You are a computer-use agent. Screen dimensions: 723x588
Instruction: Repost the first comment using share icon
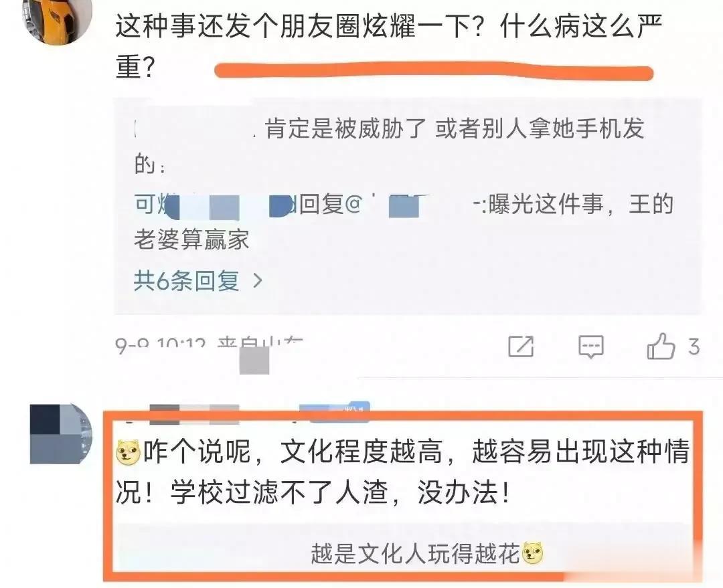tap(521, 347)
